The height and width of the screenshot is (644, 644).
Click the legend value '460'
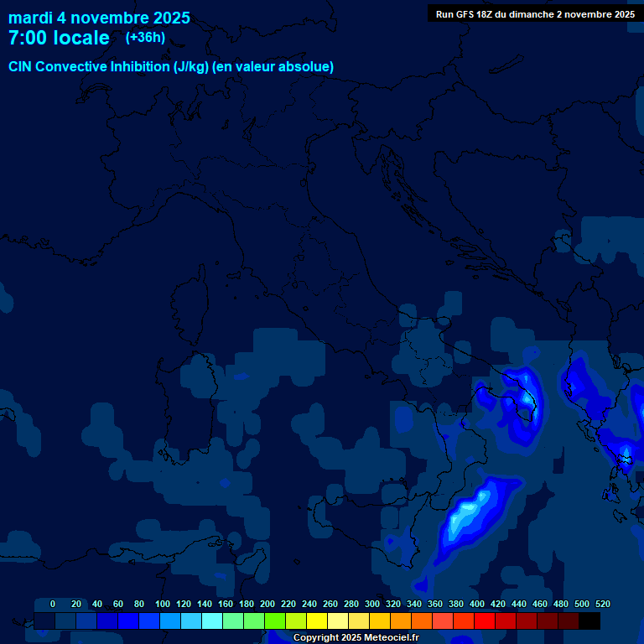(540, 604)
